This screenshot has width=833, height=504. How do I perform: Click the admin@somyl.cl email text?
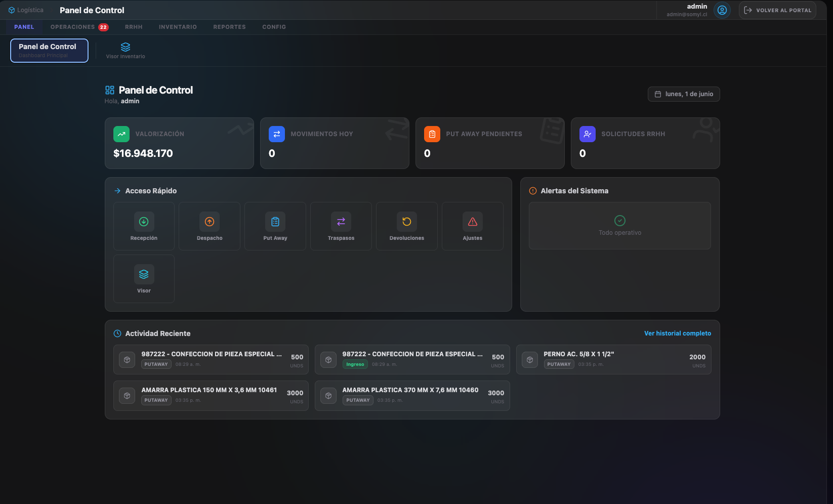(687, 15)
